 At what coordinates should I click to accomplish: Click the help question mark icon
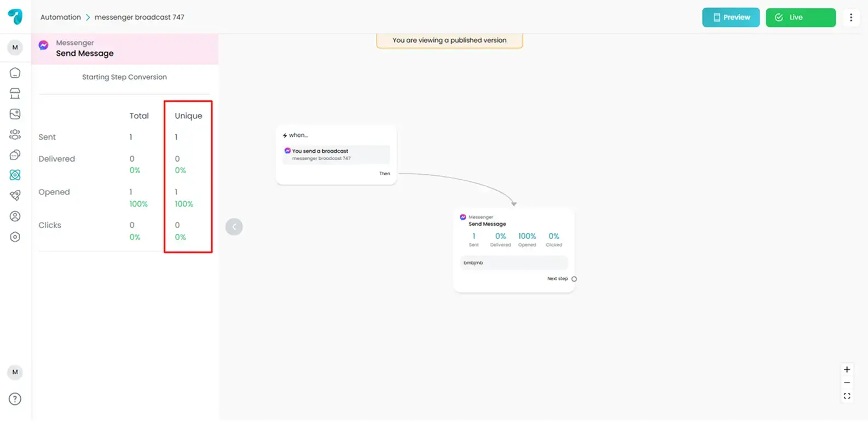point(15,399)
